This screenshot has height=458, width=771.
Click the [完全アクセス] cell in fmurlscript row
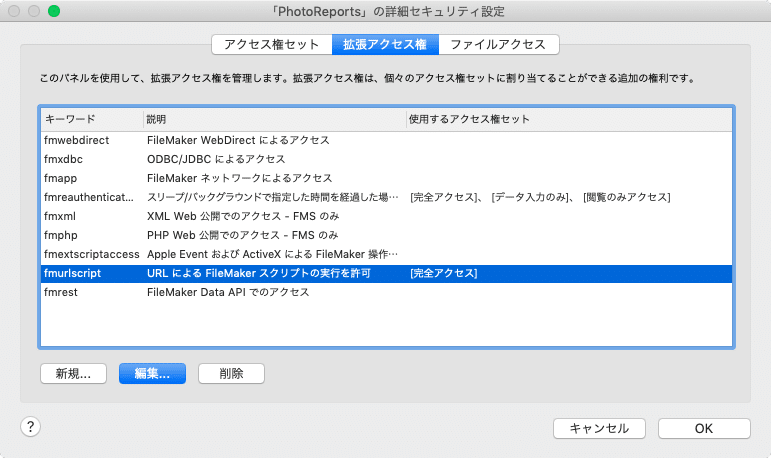(x=444, y=274)
